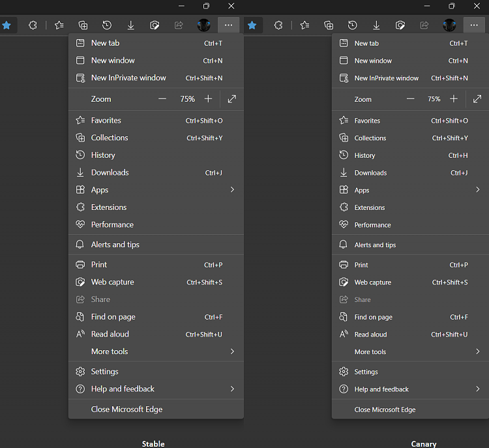Open Downloads toolbar icon in Canary window
The image size is (489, 448).
(x=376, y=25)
